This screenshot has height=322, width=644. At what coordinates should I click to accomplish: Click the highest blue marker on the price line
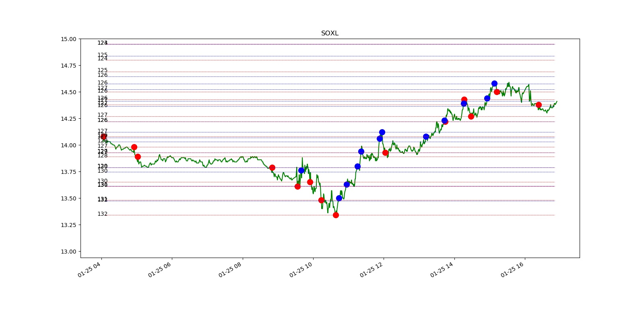(x=494, y=84)
